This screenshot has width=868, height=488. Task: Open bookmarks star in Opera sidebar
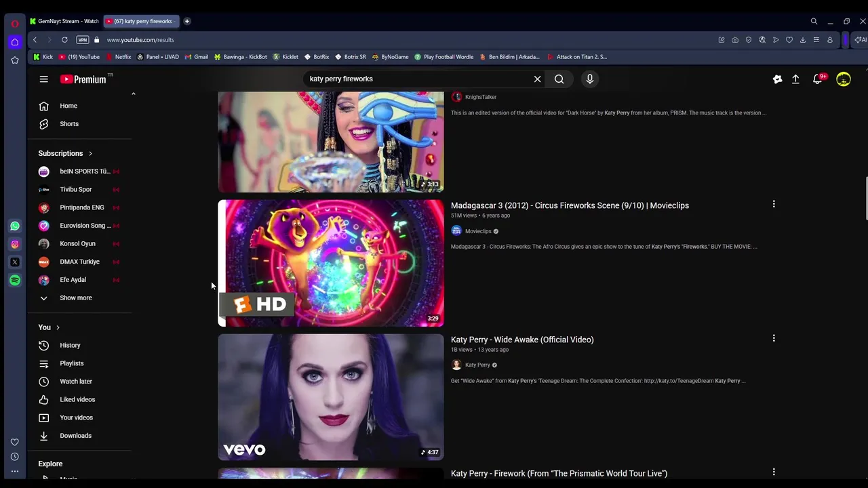[x=15, y=60]
